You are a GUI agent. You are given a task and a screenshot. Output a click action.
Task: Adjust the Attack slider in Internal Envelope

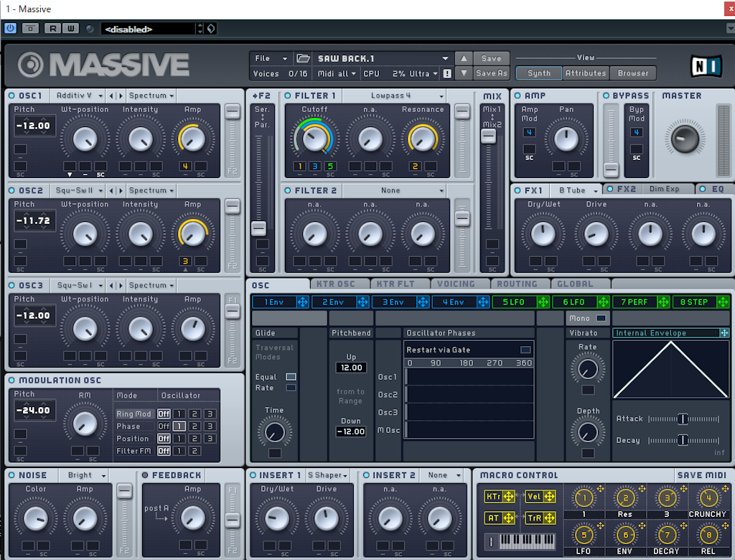683,419
